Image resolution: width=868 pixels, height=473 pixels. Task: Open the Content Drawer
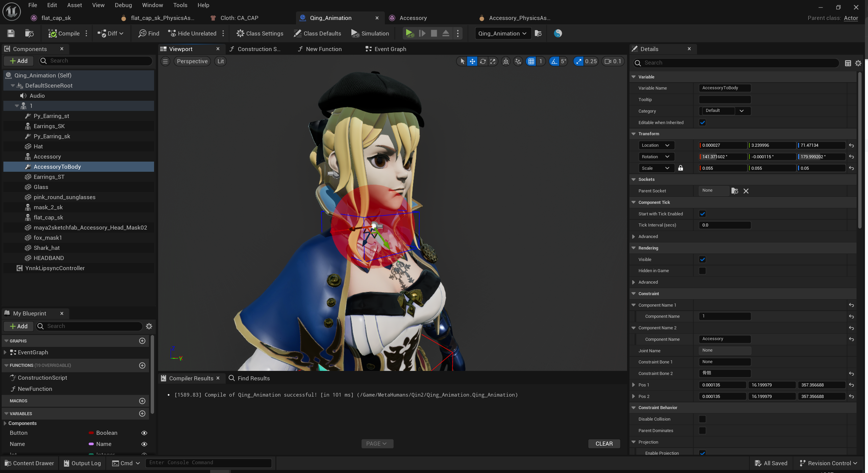pyautogui.click(x=29, y=463)
